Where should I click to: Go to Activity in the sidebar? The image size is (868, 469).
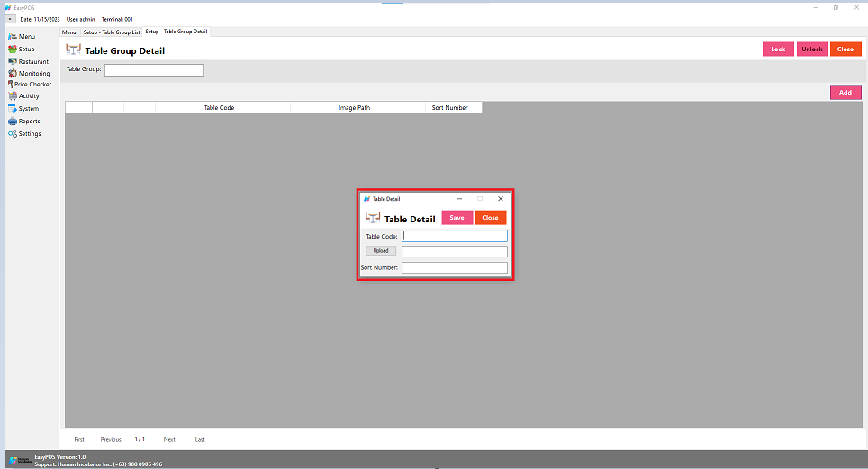click(24, 96)
